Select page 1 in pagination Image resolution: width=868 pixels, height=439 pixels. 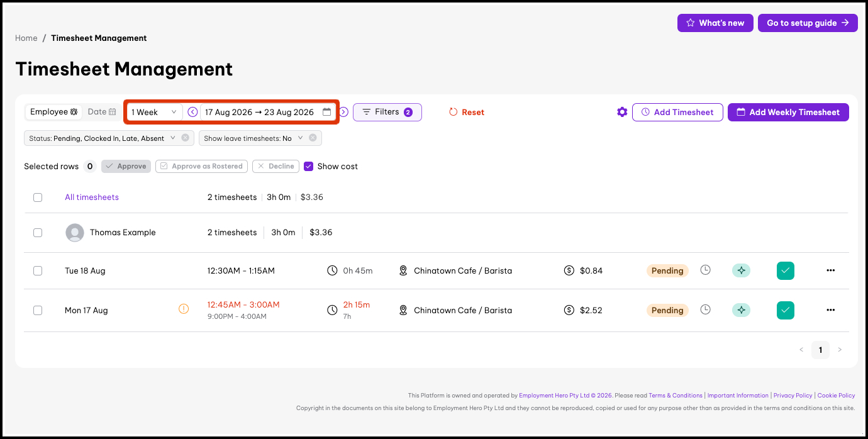coord(820,350)
